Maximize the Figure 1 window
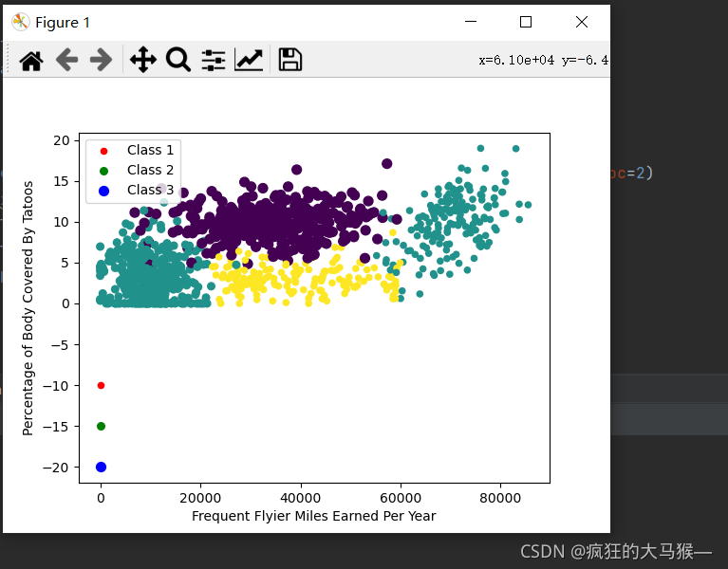728x569 pixels. tap(526, 22)
